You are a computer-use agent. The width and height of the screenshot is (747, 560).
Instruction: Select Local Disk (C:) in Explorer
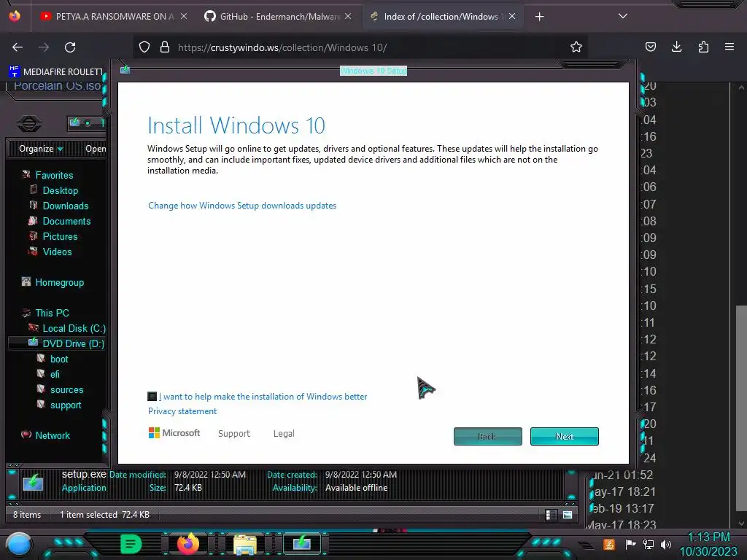click(x=74, y=328)
